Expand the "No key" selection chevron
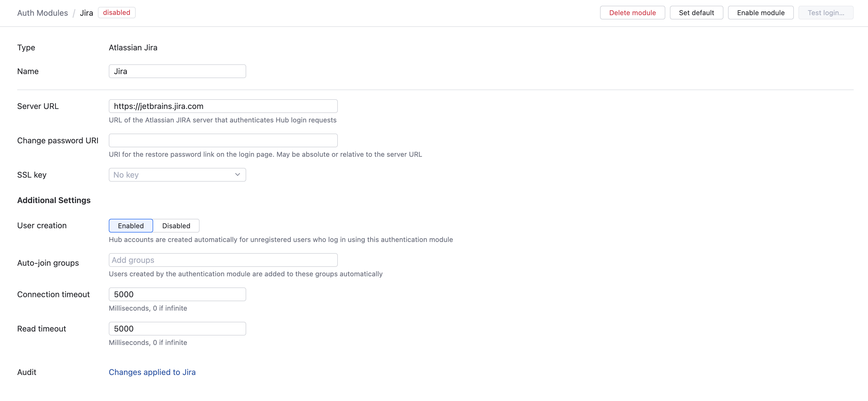This screenshot has height=401, width=868. (237, 174)
